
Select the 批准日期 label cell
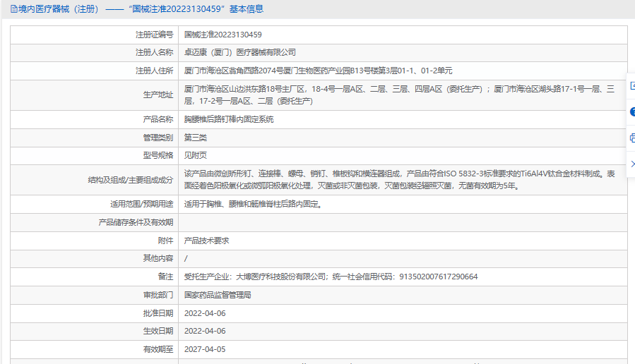[95, 313]
